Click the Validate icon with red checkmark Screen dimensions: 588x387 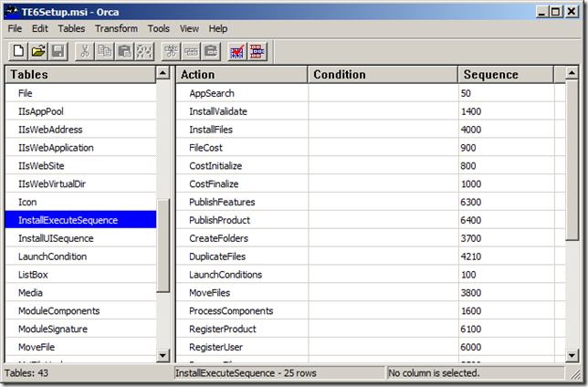[237, 51]
